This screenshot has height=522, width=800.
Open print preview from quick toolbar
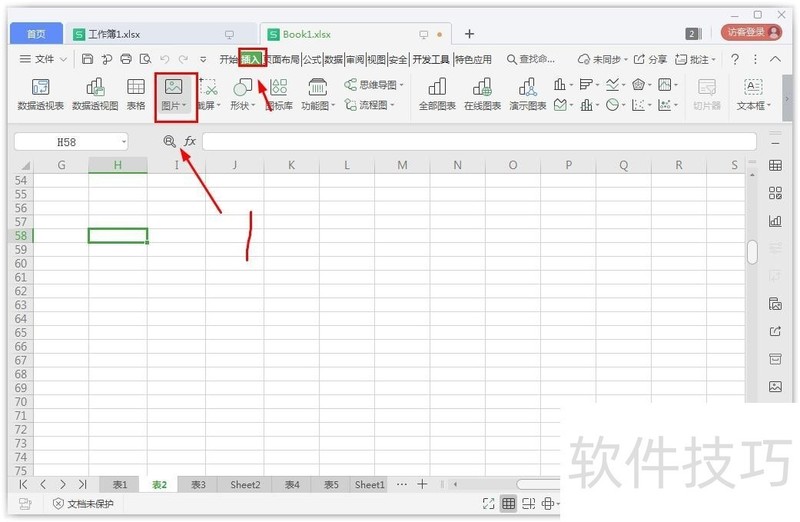pyautogui.click(x=145, y=59)
